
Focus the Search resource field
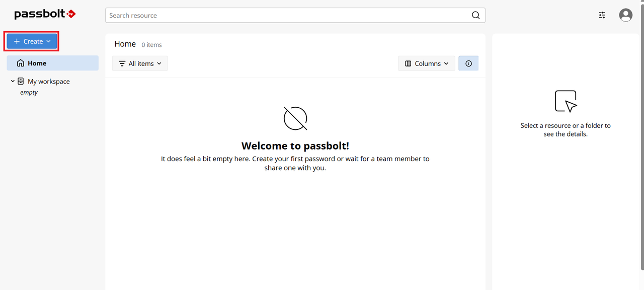coord(295,15)
